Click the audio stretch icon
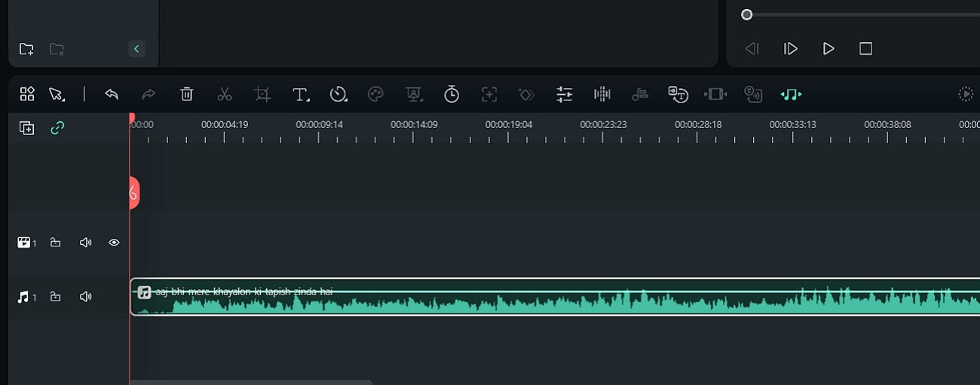980x385 pixels. [640, 94]
